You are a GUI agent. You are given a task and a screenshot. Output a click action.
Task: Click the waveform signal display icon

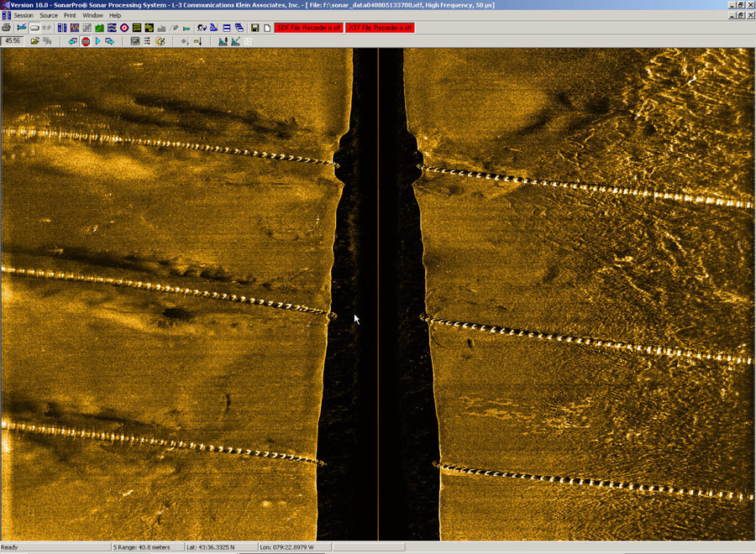click(x=74, y=28)
